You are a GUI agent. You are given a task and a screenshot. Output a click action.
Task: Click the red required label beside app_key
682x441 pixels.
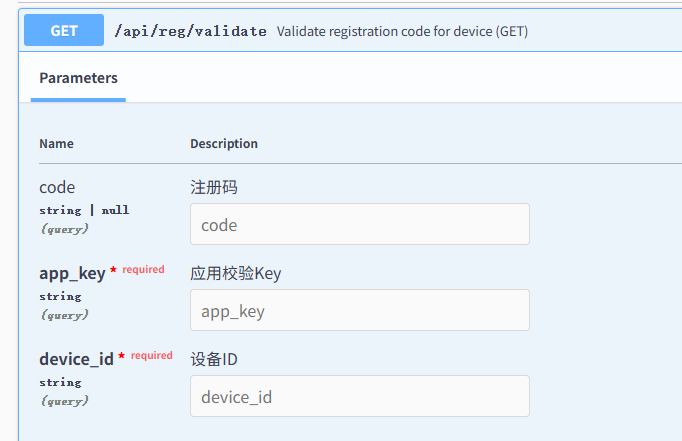pos(143,270)
